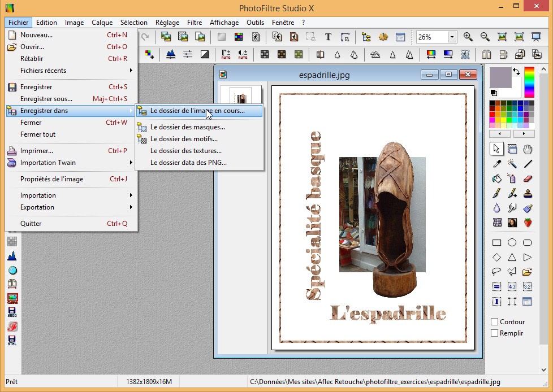Click the Auto Gamma correction icon
553x392 pixels.
(226, 54)
